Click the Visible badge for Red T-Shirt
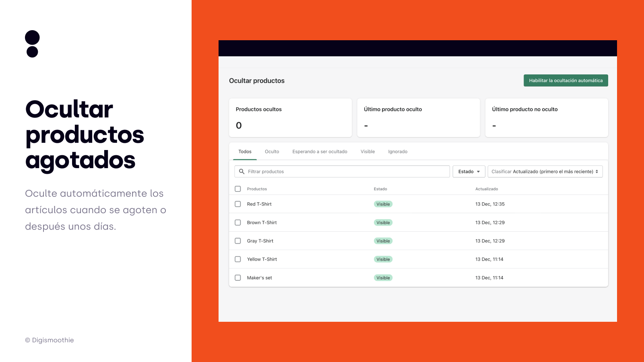This screenshot has height=362, width=644. pyautogui.click(x=383, y=204)
